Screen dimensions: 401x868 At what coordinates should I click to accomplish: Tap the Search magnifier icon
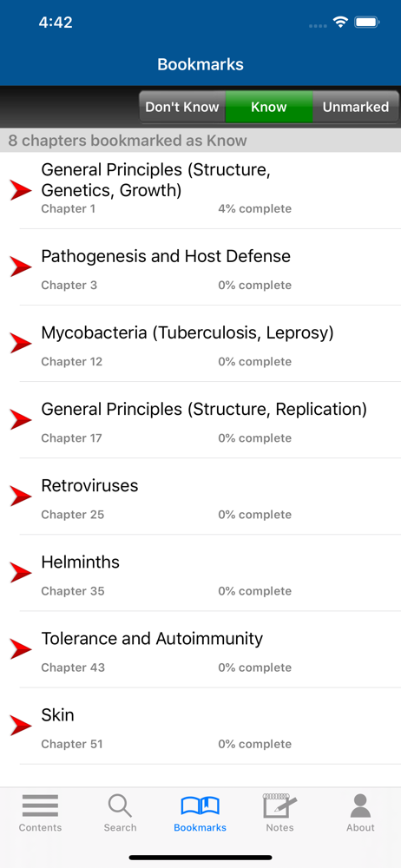(120, 806)
